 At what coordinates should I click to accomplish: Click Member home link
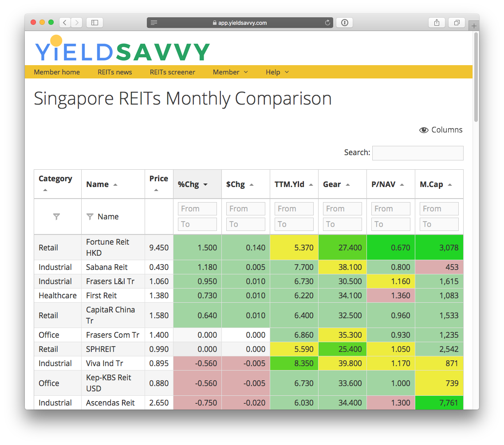point(57,72)
